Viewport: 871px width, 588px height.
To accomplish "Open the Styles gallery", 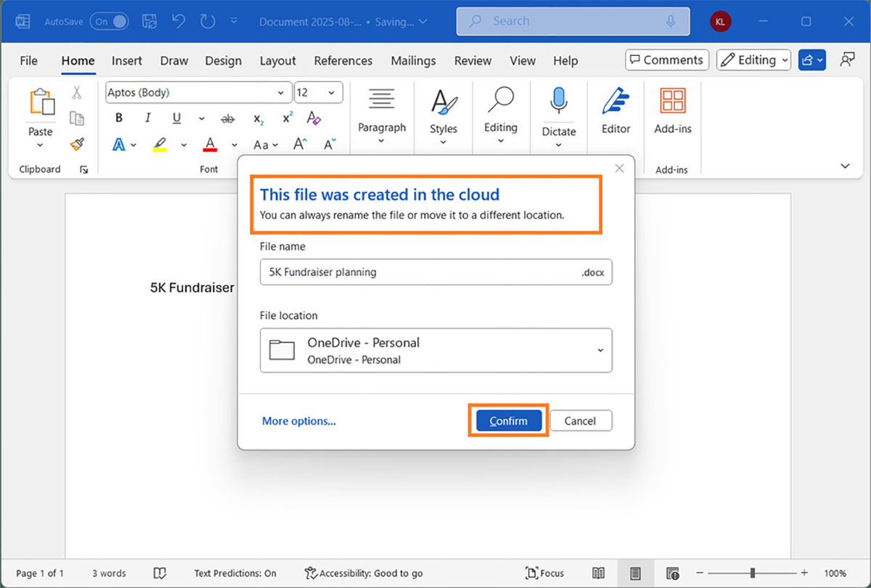I will click(x=443, y=116).
